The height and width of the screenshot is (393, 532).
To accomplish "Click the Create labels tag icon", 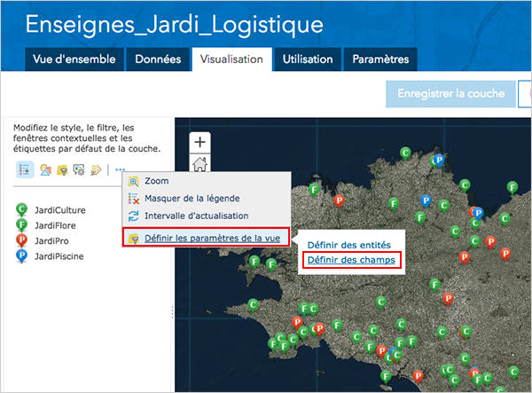I will 96,169.
